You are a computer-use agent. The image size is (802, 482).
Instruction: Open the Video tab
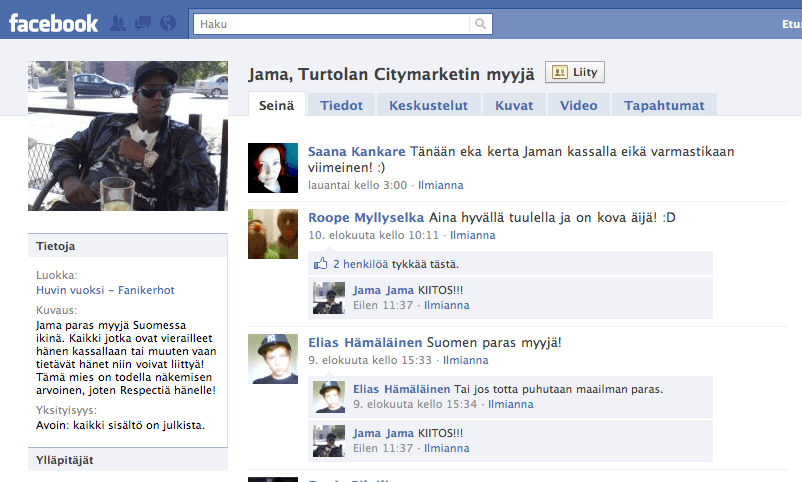click(578, 105)
